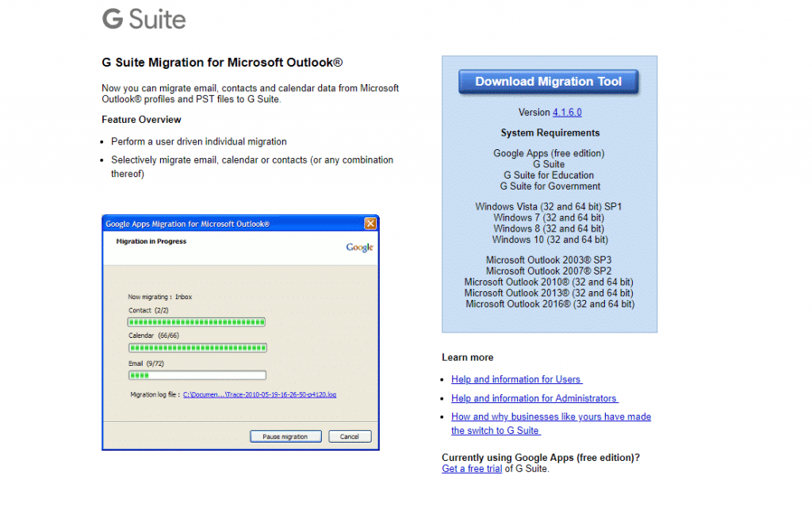Click the 'Email (9/72)' label
The height and width of the screenshot is (507, 812).
[x=146, y=364]
